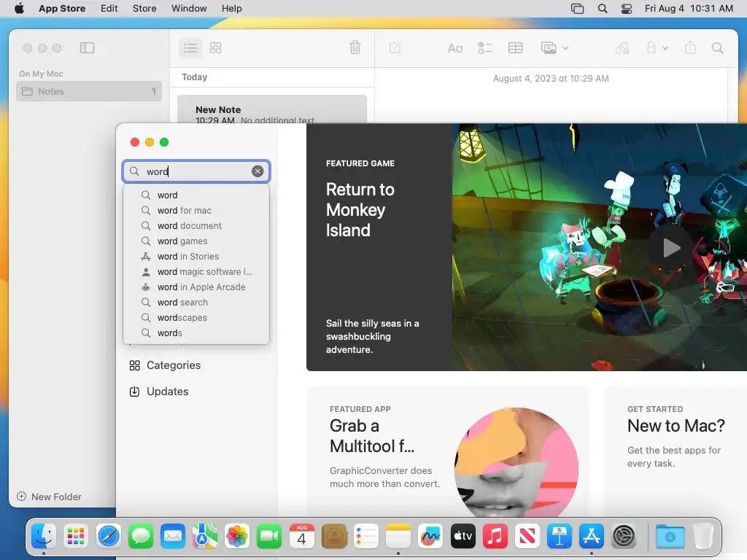This screenshot has width=747, height=560.
Task: Open Categories in App Store sidebar
Action: pyautogui.click(x=165, y=365)
